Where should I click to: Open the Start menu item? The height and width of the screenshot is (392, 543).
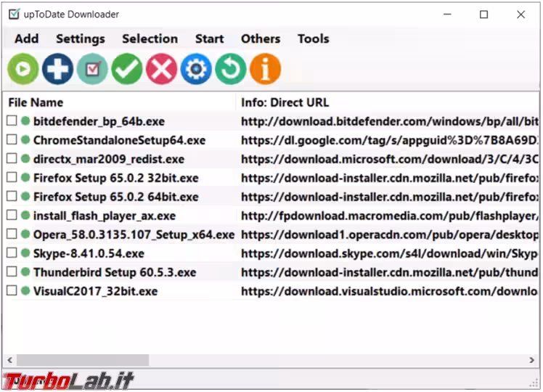(x=210, y=38)
